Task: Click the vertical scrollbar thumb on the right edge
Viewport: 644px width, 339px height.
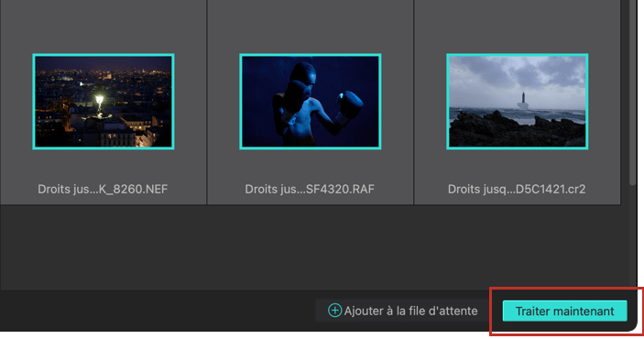Action: [632, 93]
